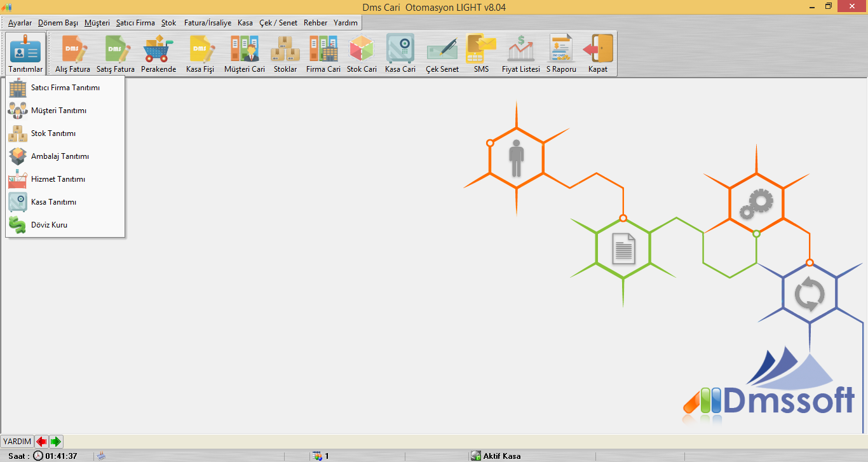Image resolution: width=868 pixels, height=462 pixels.
Task: Launch the Müşteri Cari icon
Action: [x=244, y=50]
